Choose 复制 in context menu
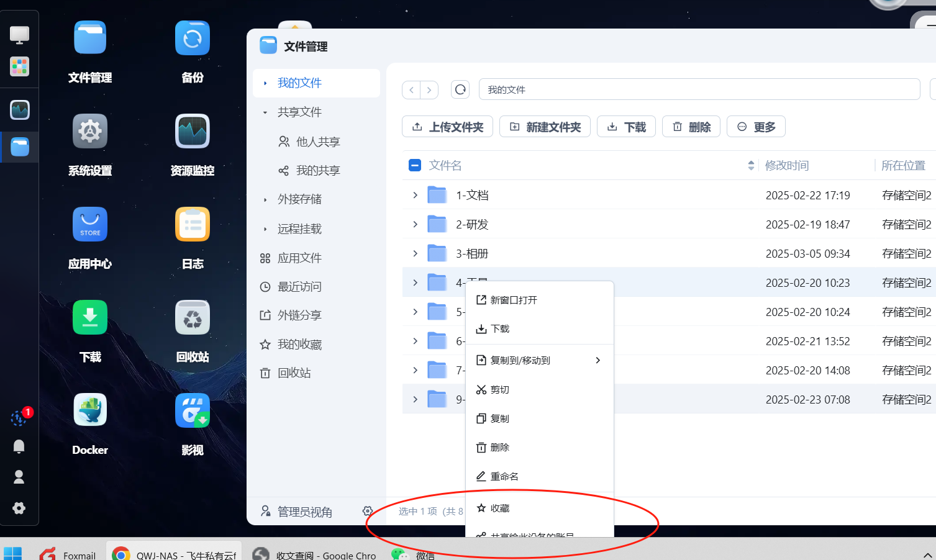Image resolution: width=936 pixels, height=560 pixels. tap(539, 418)
